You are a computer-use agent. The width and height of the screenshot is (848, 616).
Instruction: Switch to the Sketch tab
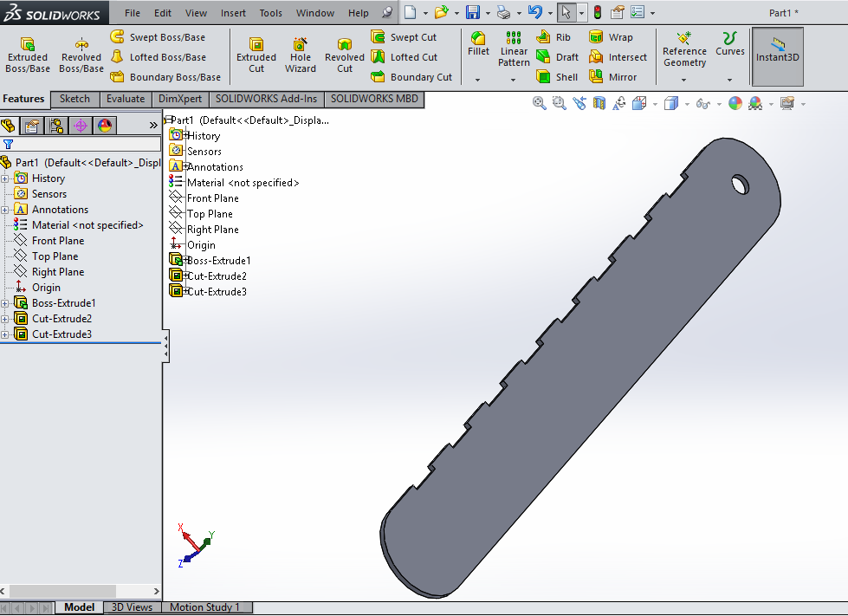coord(74,99)
